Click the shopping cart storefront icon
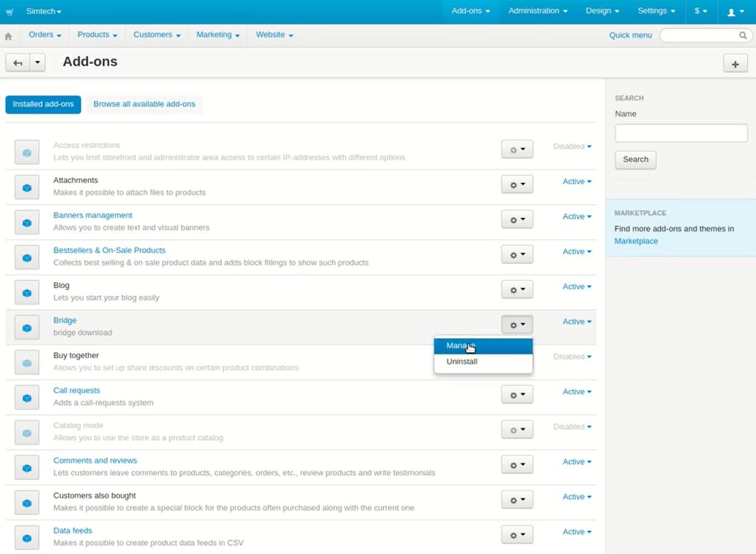Image resolution: width=756 pixels, height=554 pixels. click(10, 12)
